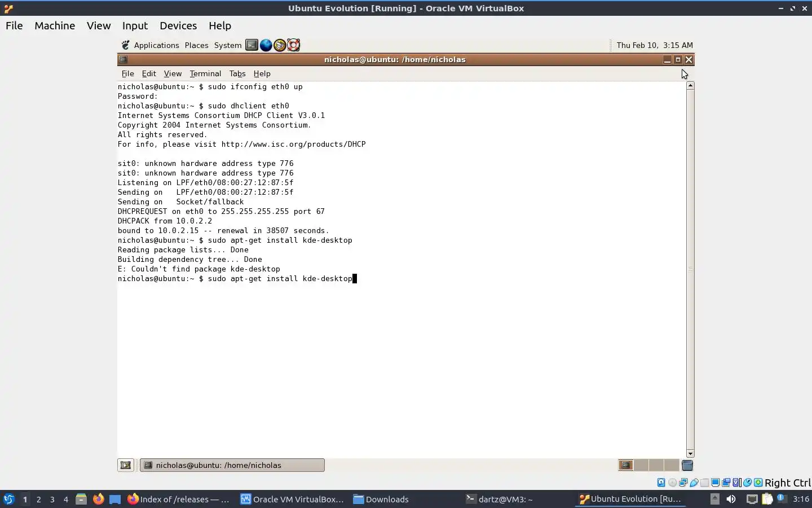Screen dimensions: 812x508
Task: Switch to Index of /releases Firefox window
Action: click(178, 499)
